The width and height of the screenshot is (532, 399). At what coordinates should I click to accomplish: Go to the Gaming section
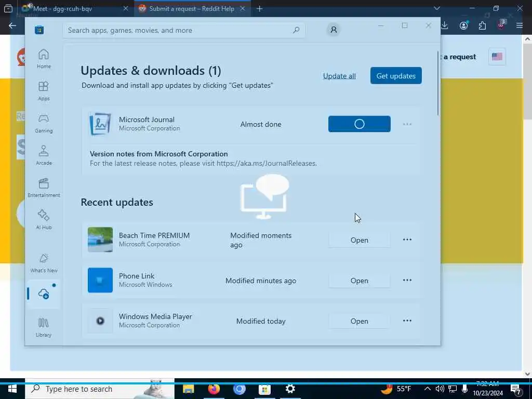click(x=44, y=123)
